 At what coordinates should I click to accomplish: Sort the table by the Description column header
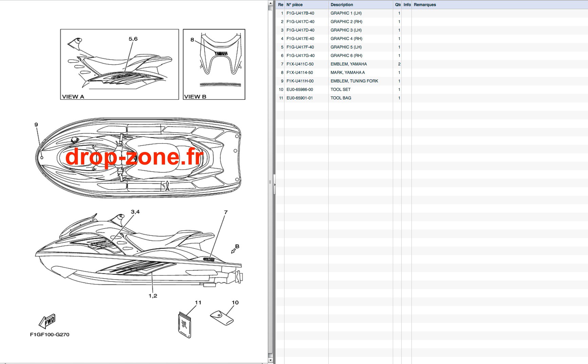(360, 5)
